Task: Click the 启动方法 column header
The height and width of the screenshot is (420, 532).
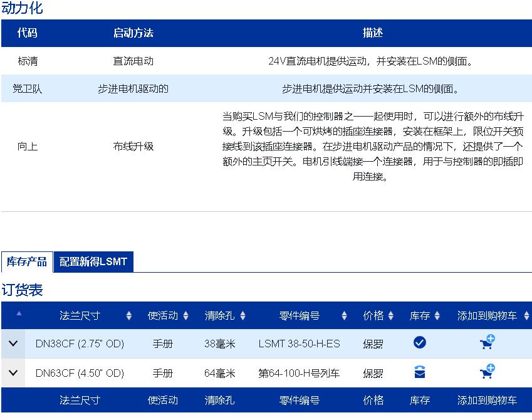Action: (x=133, y=33)
